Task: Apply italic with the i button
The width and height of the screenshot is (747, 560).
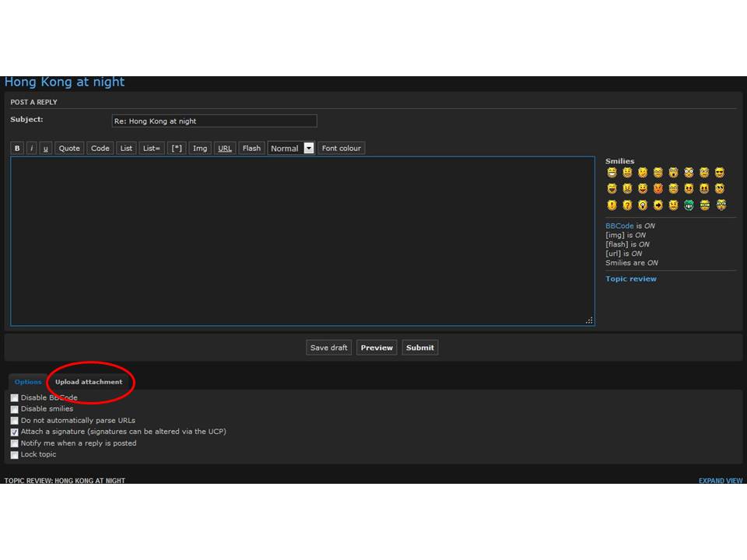Action: coord(32,149)
